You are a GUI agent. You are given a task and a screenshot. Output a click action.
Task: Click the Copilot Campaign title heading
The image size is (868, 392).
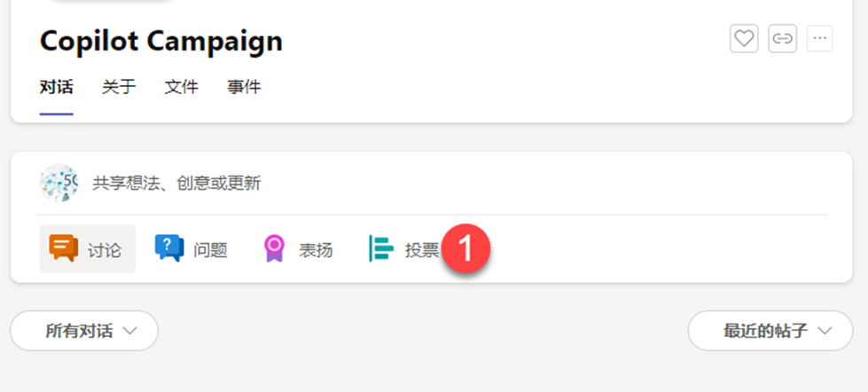pos(161,41)
